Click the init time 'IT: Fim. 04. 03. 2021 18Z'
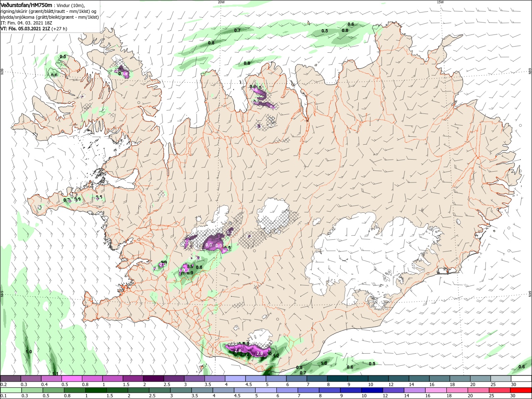 (x=26, y=23)
